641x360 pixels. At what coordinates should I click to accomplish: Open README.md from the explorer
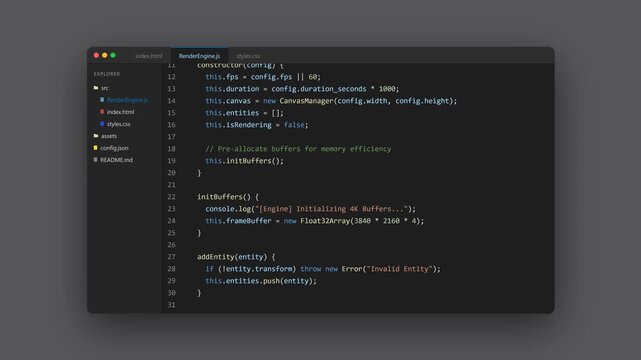(x=117, y=160)
